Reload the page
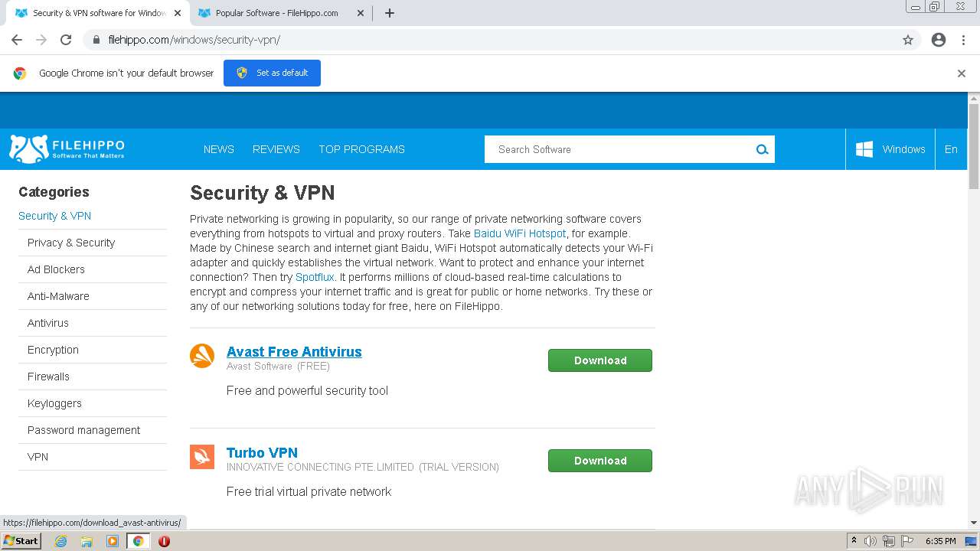Image resolution: width=980 pixels, height=551 pixels. (66, 40)
